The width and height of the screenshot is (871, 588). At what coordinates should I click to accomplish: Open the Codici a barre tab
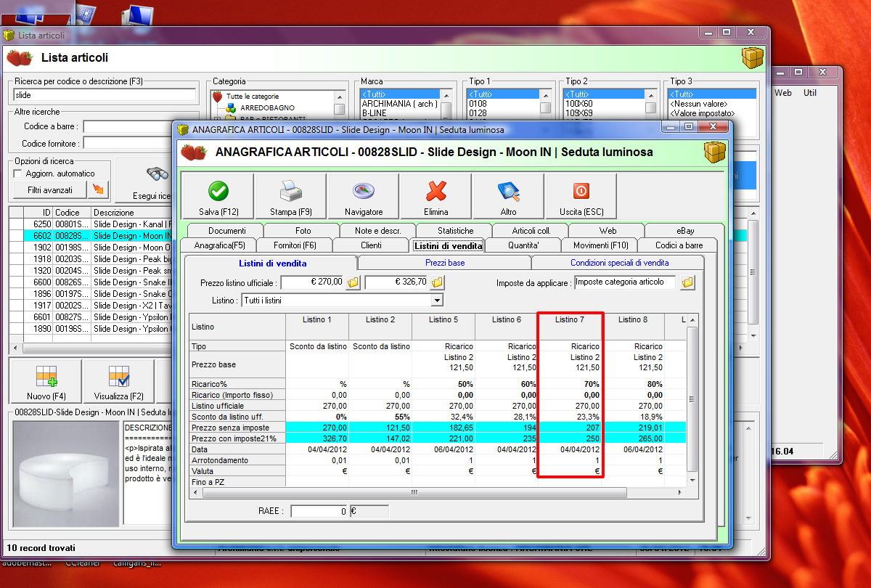(x=679, y=245)
